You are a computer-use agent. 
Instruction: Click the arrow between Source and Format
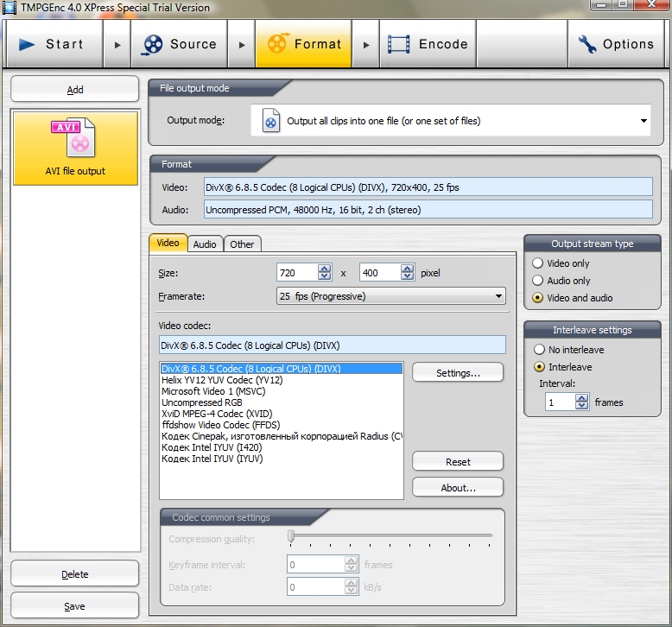click(x=242, y=45)
